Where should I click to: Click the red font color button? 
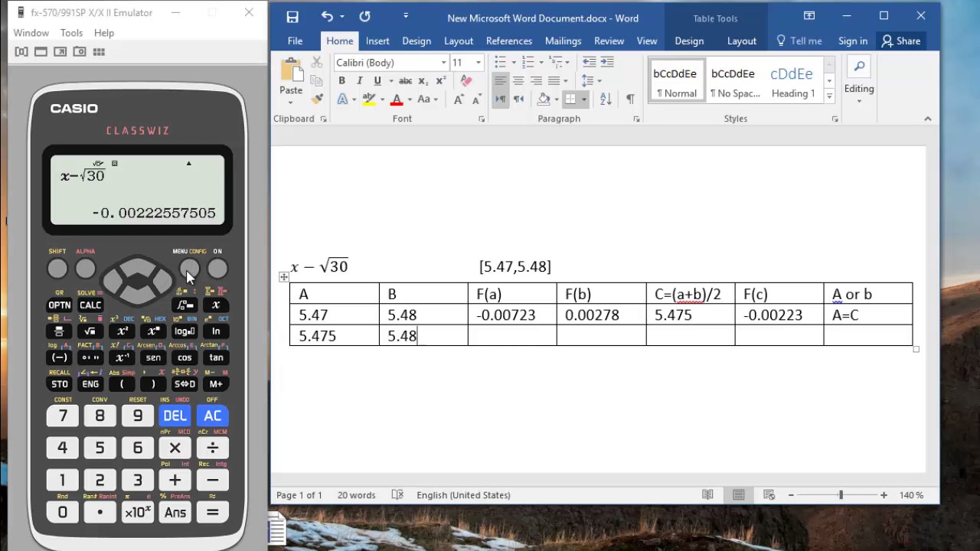(x=397, y=99)
